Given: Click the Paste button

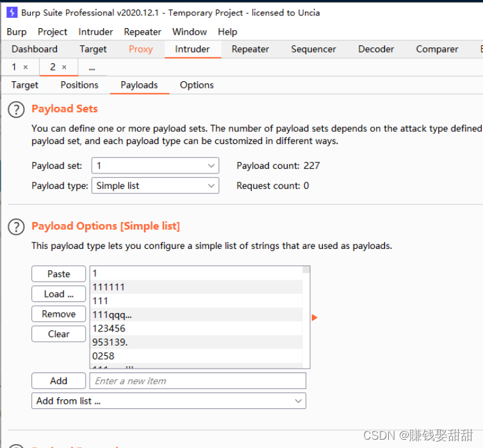Looking at the screenshot, I should [x=58, y=274].
